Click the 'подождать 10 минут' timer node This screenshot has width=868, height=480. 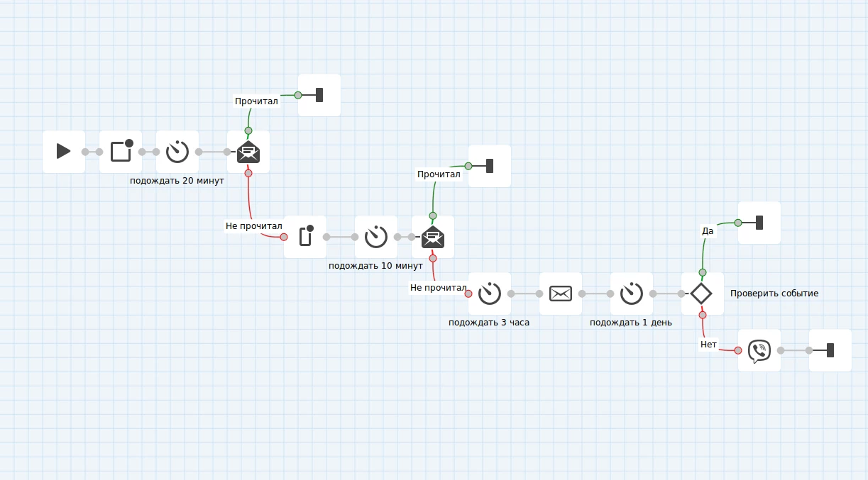click(x=376, y=236)
